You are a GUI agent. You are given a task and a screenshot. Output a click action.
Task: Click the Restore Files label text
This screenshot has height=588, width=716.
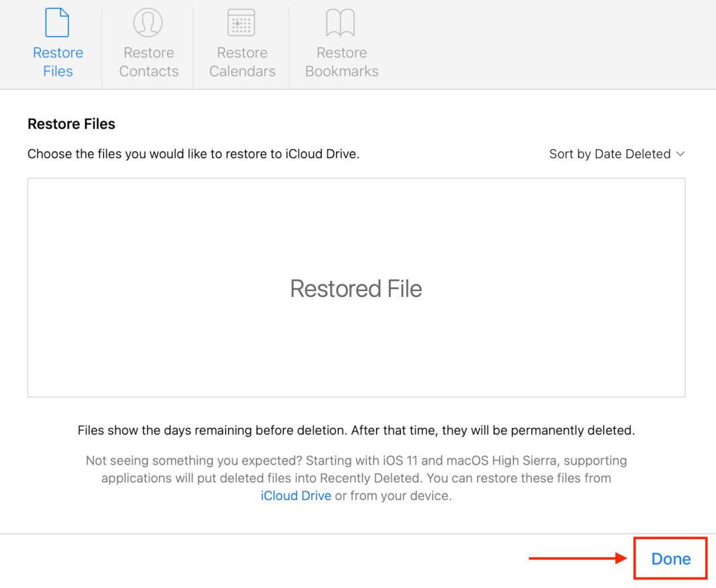(58, 62)
